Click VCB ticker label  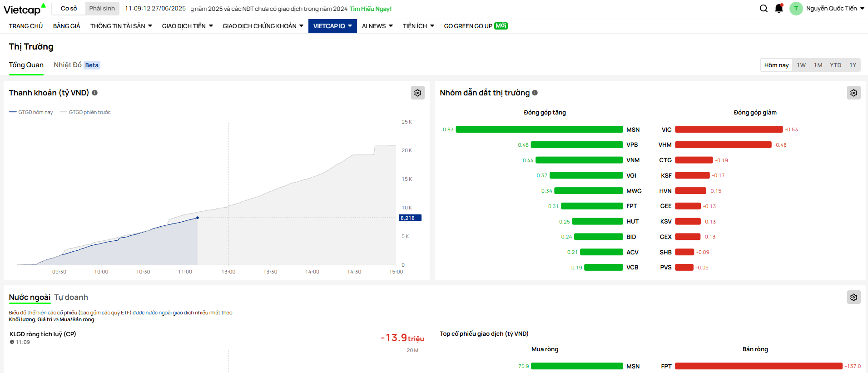633,268
